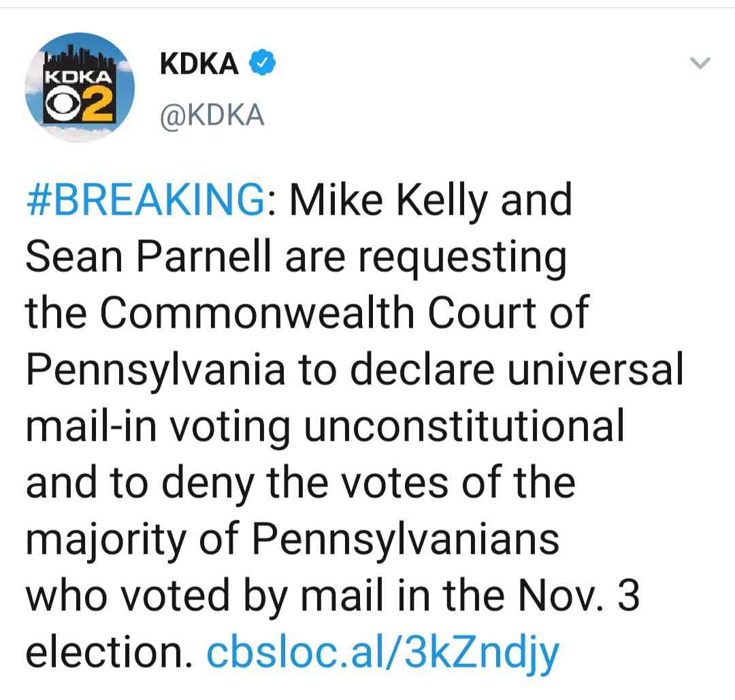Click the KDKA display name
Viewport: 735px width, 700px height.
coord(199,63)
